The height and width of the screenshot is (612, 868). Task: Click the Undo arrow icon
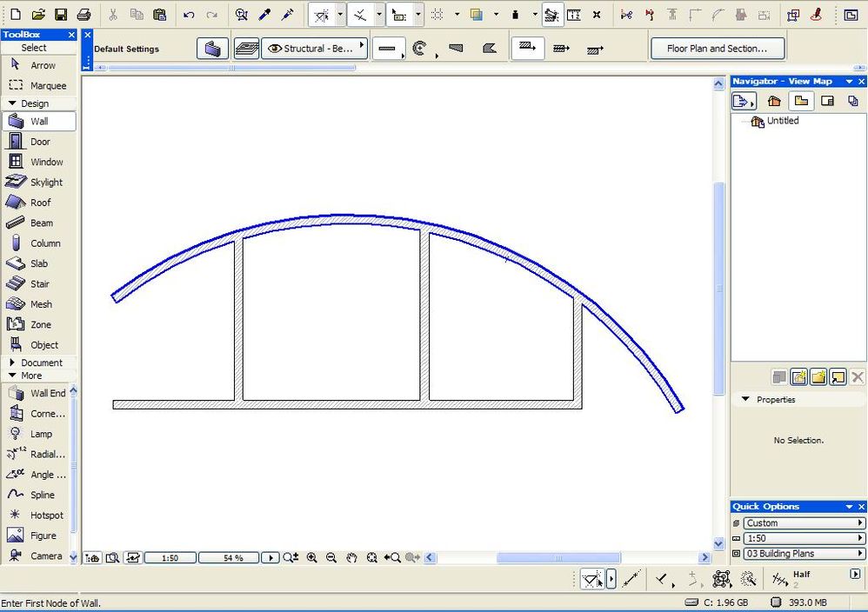click(189, 15)
